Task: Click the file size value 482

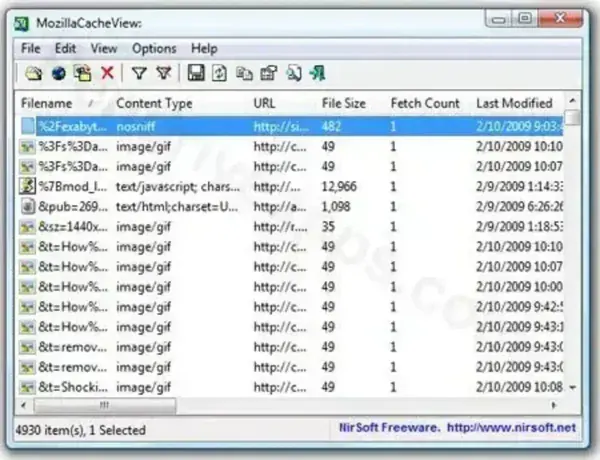Action: click(331, 126)
